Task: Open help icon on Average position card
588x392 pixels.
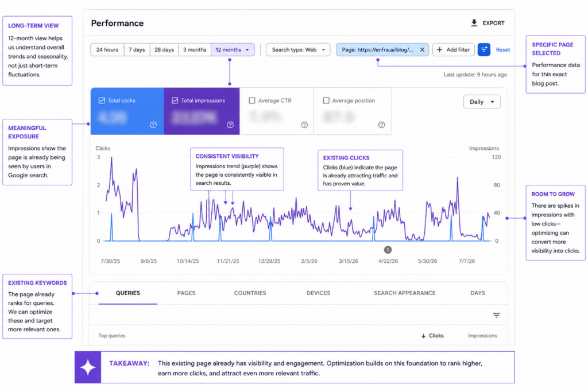Action: coord(381,125)
